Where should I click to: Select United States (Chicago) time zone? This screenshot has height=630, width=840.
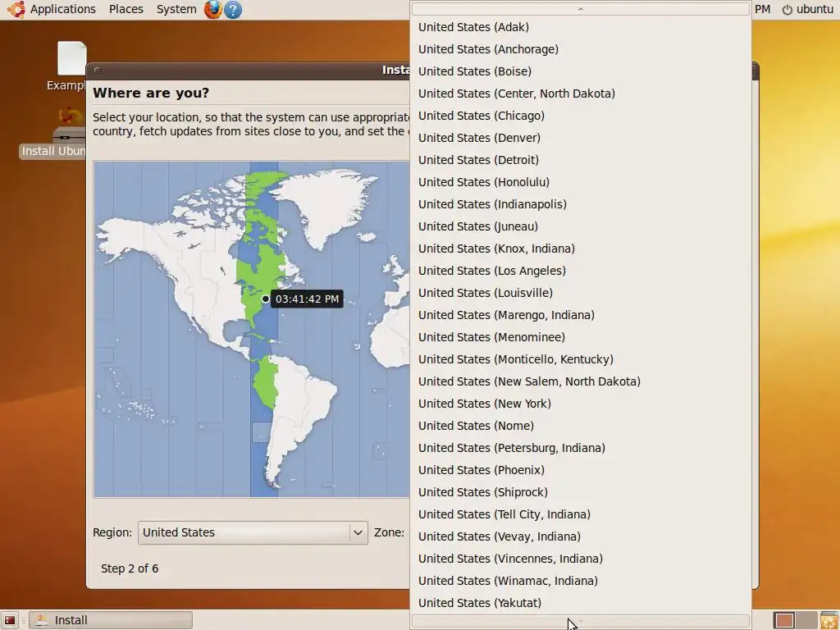click(580, 116)
